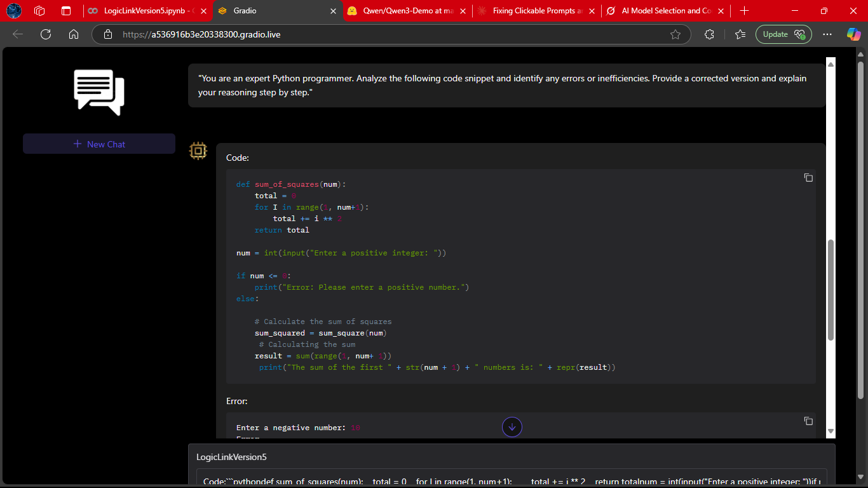Image resolution: width=868 pixels, height=488 pixels.
Task: Close the AI Model Selection tab
Action: coord(721,11)
